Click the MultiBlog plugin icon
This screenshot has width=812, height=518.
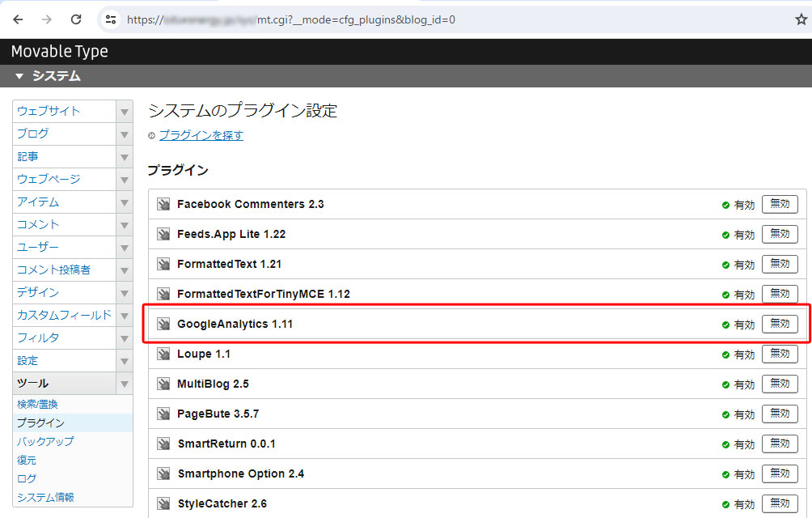tap(163, 384)
